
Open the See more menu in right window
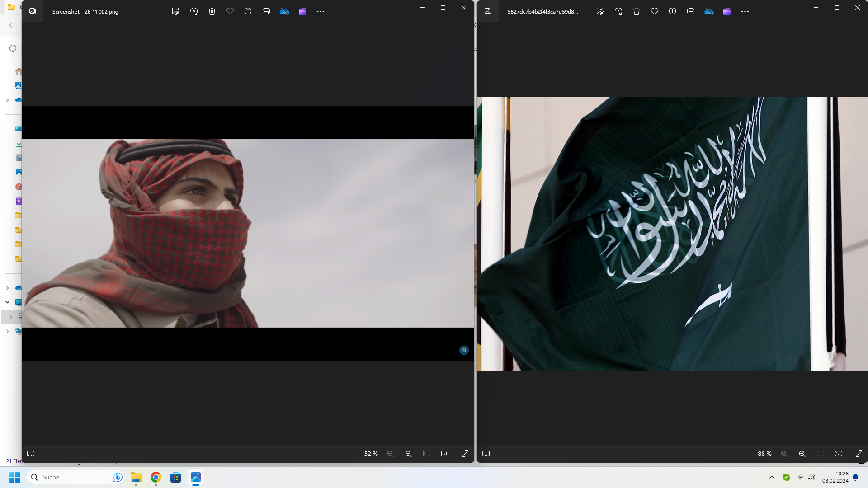[745, 11]
